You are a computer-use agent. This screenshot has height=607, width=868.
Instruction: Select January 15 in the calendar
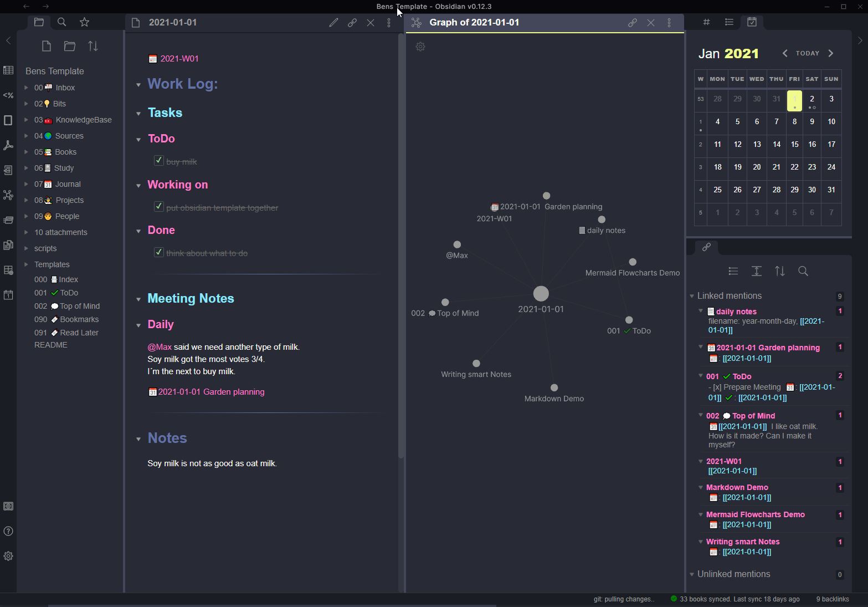pos(794,145)
